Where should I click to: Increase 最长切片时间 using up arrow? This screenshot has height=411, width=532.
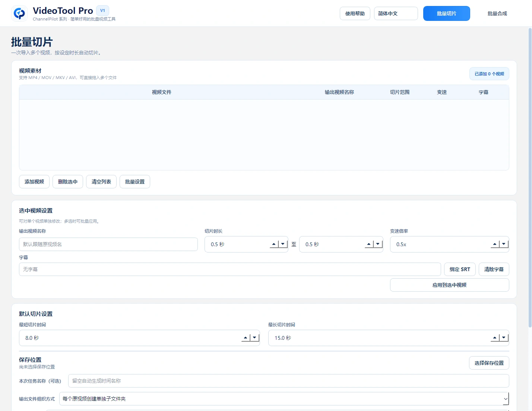[x=495, y=338]
